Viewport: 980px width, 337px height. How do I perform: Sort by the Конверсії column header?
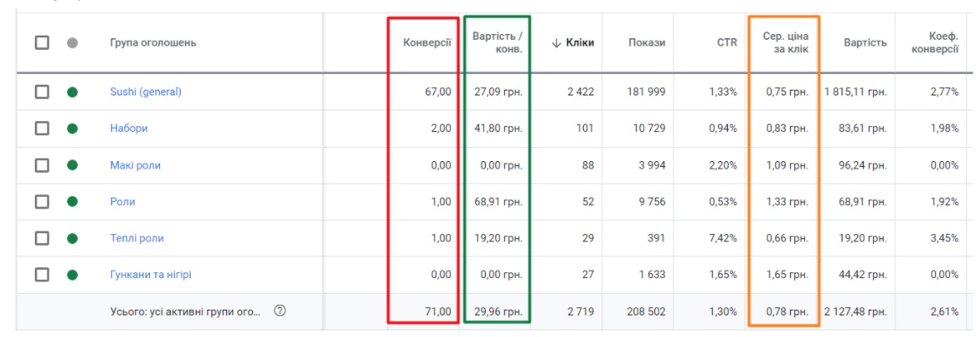click(427, 43)
